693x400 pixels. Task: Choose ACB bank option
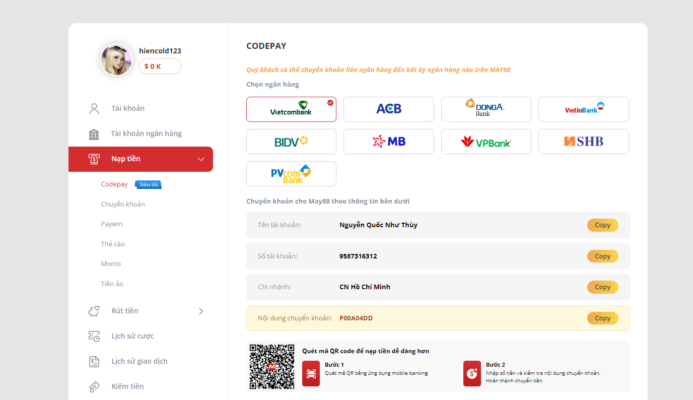(388, 109)
